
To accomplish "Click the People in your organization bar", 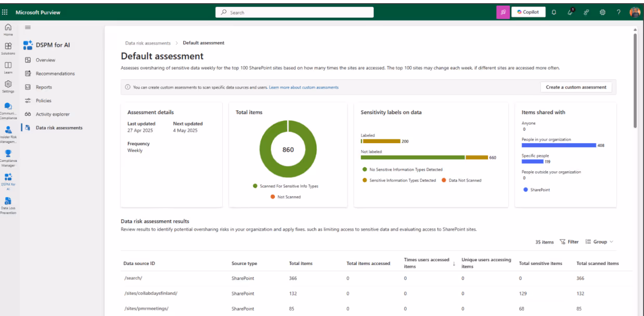I will 559,145.
